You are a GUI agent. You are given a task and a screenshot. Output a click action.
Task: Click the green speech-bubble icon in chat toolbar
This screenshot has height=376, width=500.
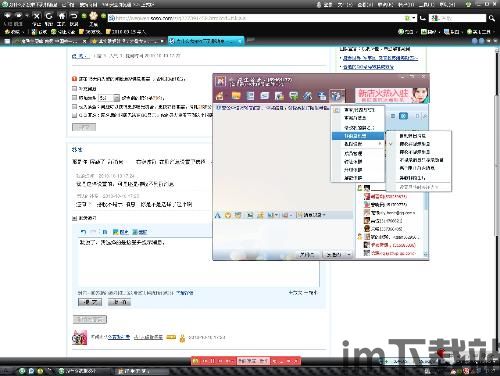[x=294, y=96]
